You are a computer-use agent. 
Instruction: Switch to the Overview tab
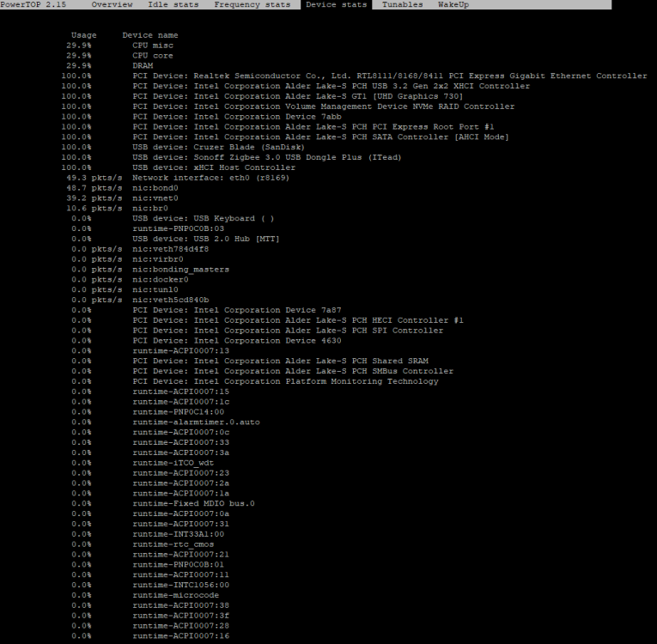[x=112, y=4]
